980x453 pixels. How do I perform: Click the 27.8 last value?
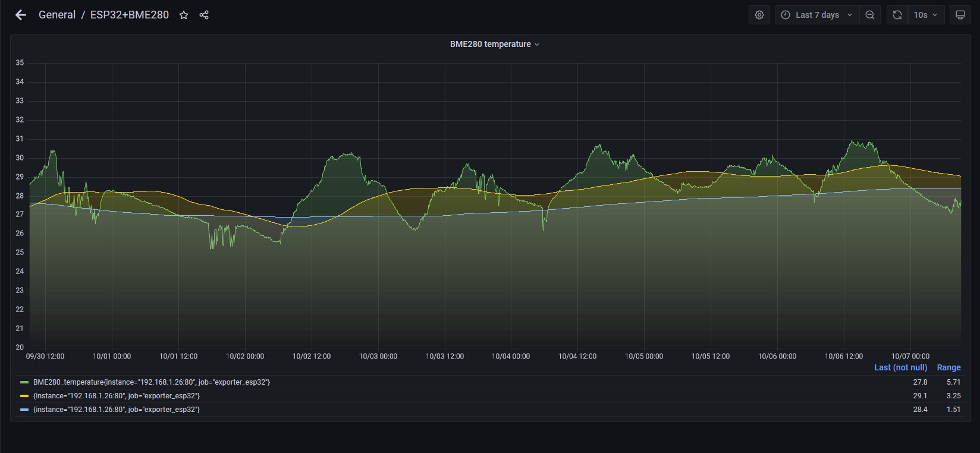point(920,382)
